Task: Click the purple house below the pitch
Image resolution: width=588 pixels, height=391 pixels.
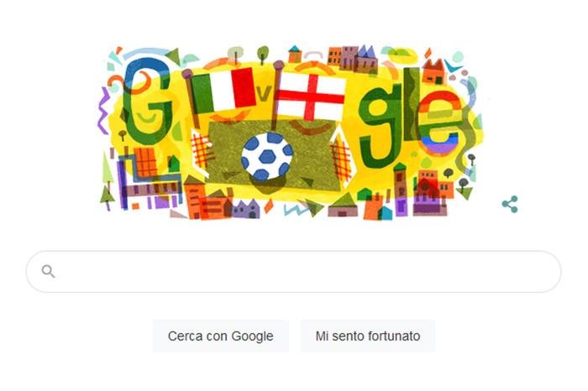Action: tap(245, 209)
